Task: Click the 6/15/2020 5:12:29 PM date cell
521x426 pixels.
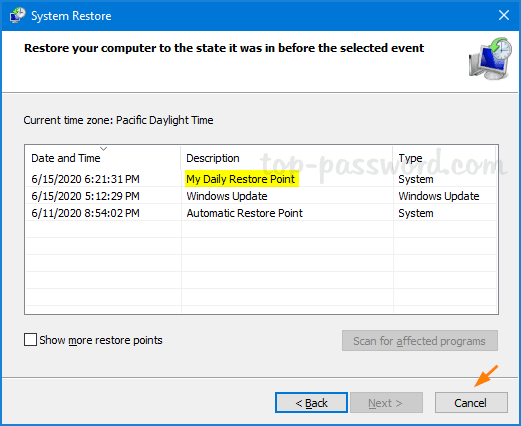Action: click(85, 196)
